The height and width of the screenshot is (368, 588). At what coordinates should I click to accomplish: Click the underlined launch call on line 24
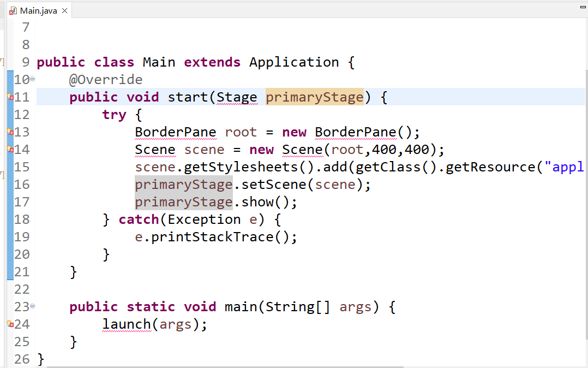pos(127,324)
